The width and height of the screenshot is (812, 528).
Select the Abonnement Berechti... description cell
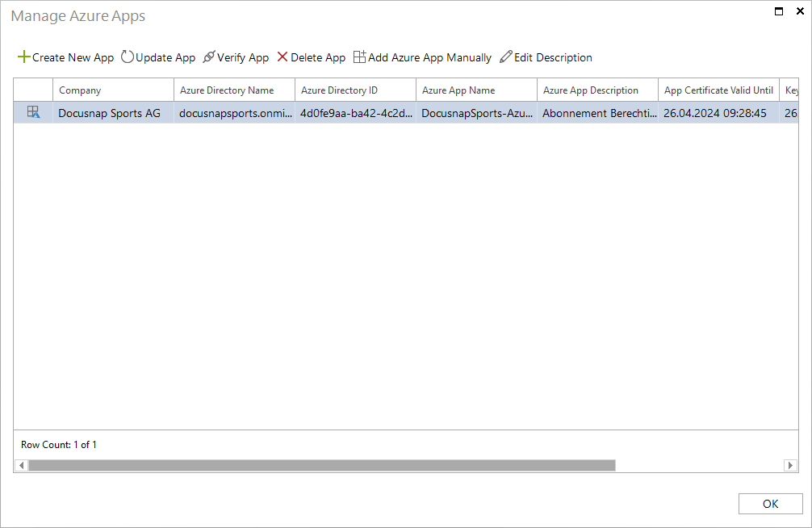[598, 113]
